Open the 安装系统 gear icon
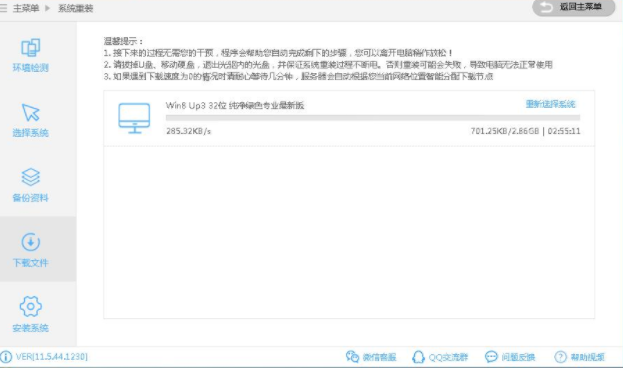 (x=31, y=306)
